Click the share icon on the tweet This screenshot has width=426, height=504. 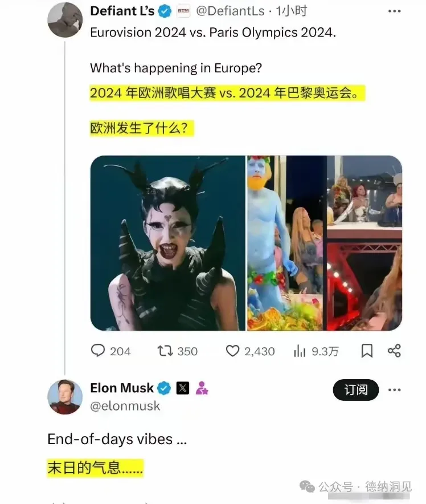click(394, 351)
